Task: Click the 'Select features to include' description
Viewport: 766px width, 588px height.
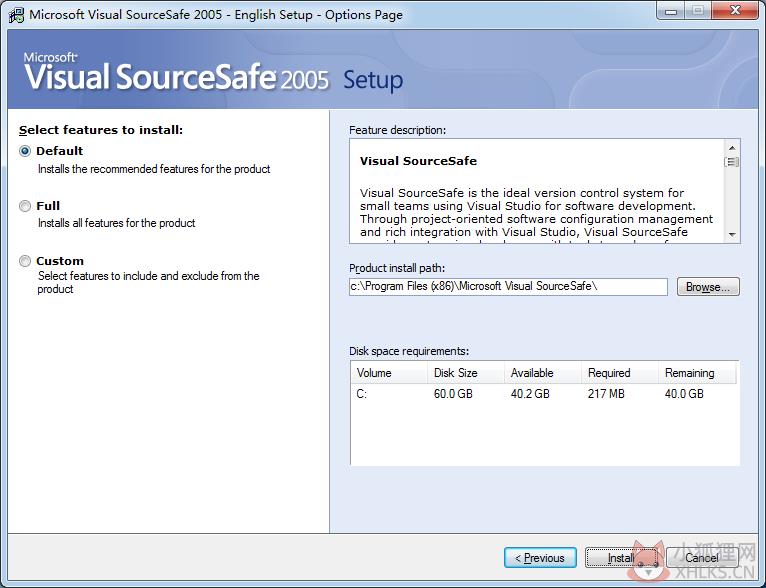Action: click(149, 282)
